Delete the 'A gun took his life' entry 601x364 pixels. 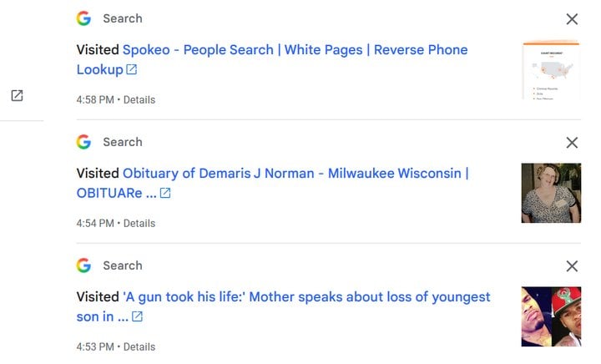click(572, 266)
